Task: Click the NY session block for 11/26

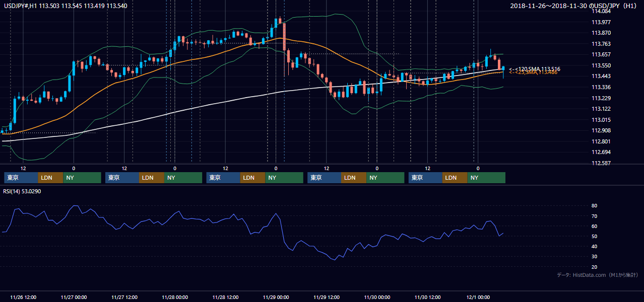Action: click(x=82, y=178)
